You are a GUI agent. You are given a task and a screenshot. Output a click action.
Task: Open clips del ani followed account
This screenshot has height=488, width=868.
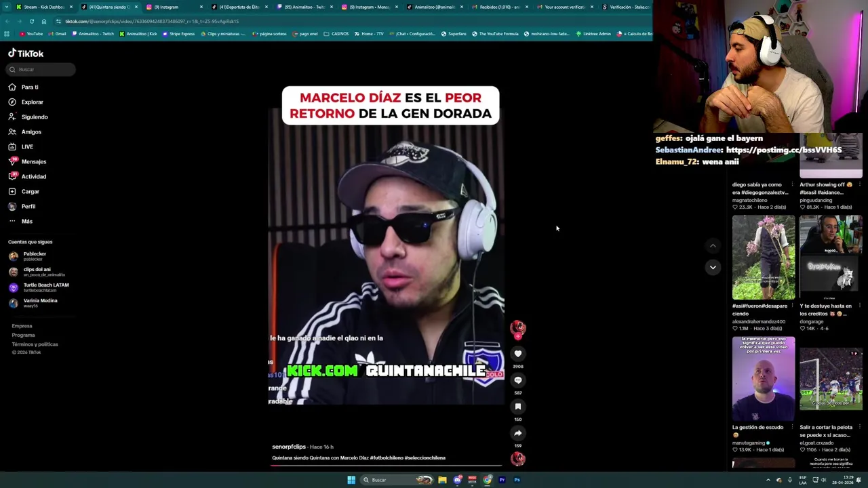[37, 272]
